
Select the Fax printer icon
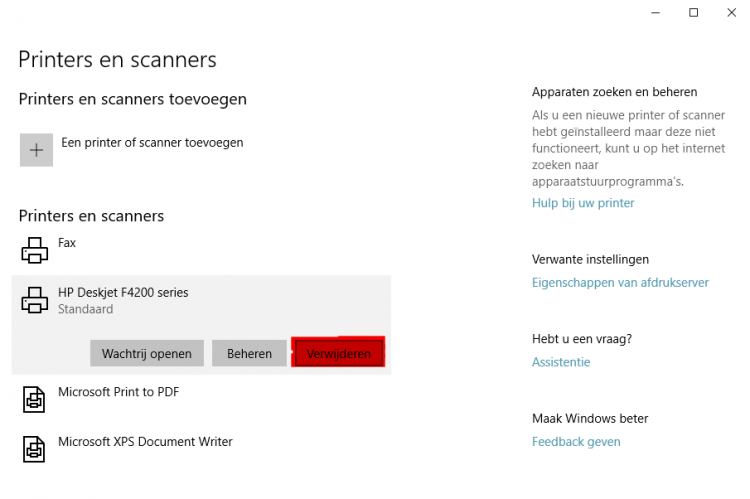coord(34,250)
